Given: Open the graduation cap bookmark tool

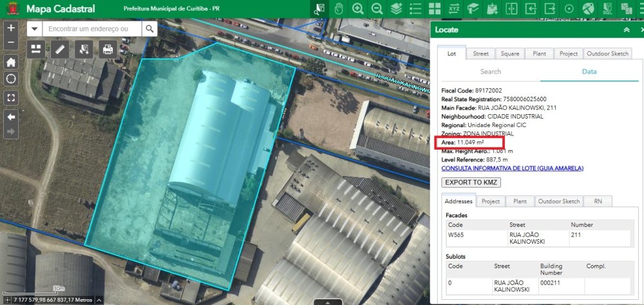Looking at the screenshot, I should 473,9.
